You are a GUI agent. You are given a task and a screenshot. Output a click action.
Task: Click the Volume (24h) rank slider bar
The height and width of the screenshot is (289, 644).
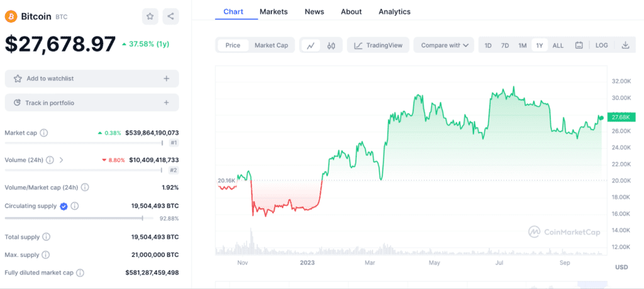tap(84, 170)
